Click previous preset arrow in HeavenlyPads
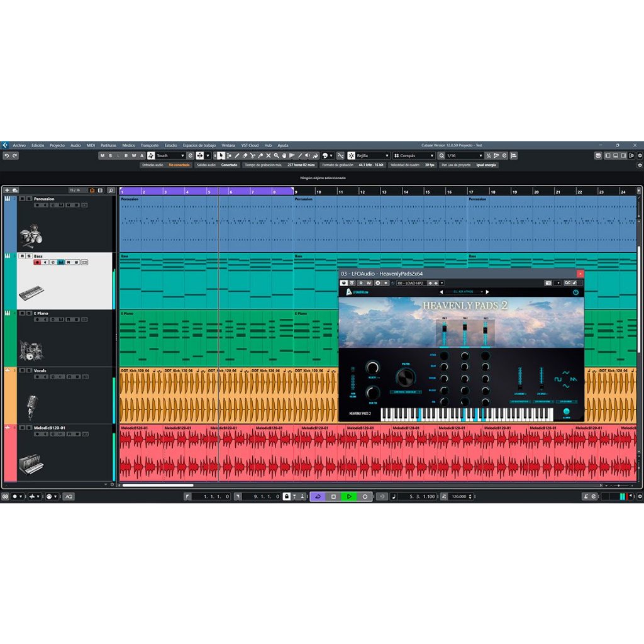 [x=441, y=292]
